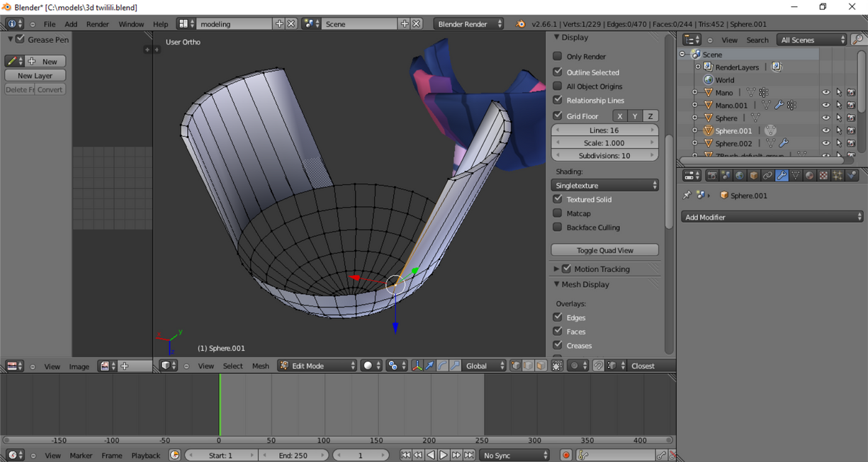Click the limit selection to visible icon
Screen dimensions: 868x462
558,366
